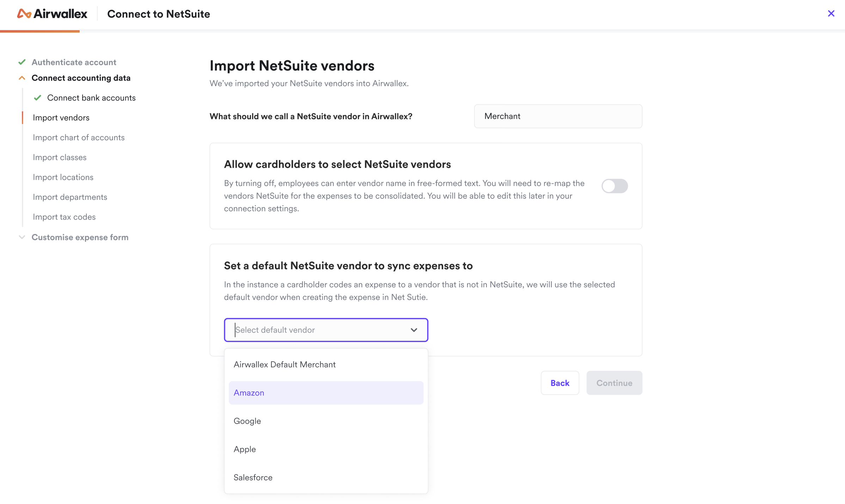This screenshot has height=504, width=845.
Task: Click the Merchant vendor name field
Action: [558, 116]
